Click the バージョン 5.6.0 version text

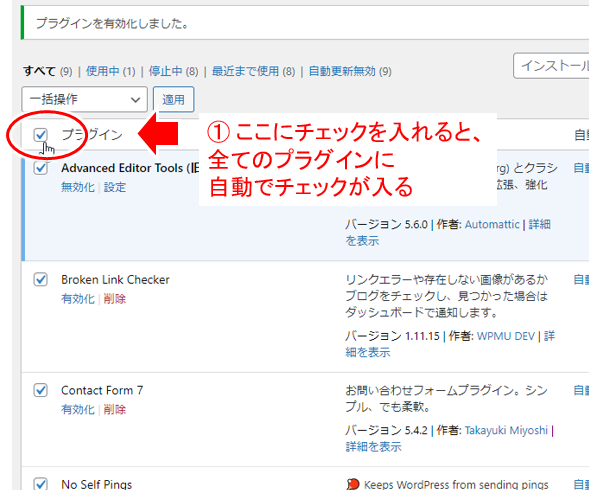pyautogui.click(x=387, y=224)
